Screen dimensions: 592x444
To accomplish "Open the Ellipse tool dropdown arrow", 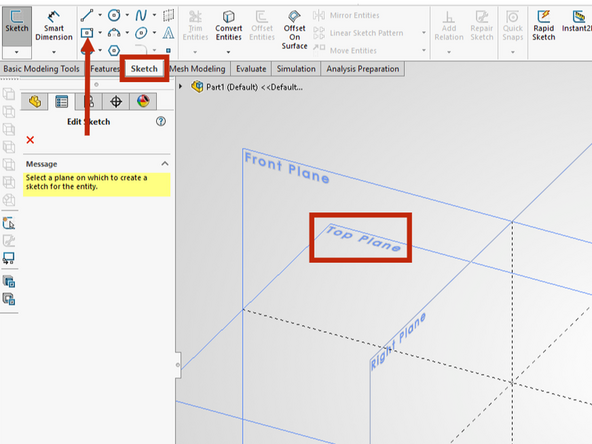I will pyautogui.click(x=154, y=33).
